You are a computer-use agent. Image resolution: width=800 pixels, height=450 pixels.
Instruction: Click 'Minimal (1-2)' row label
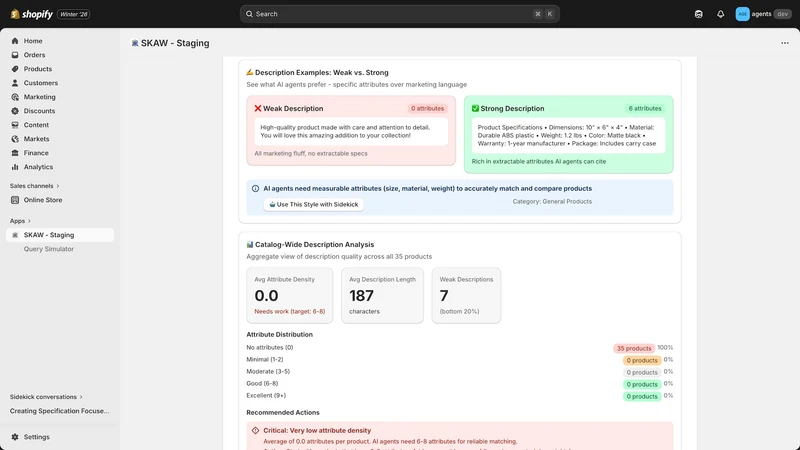tap(265, 360)
